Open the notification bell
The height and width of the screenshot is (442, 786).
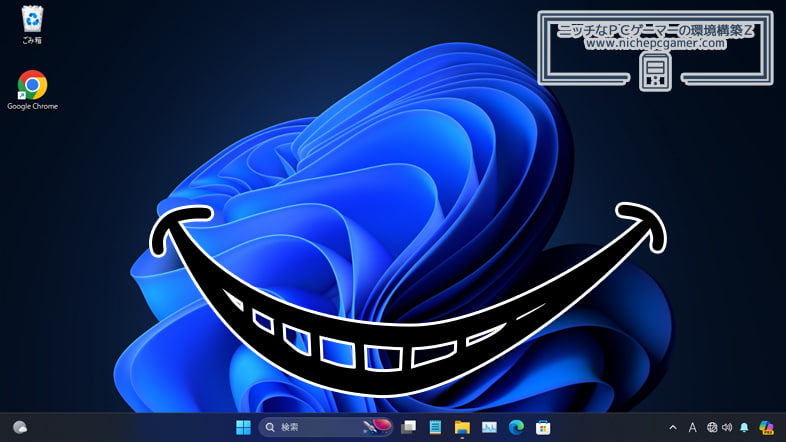point(744,427)
